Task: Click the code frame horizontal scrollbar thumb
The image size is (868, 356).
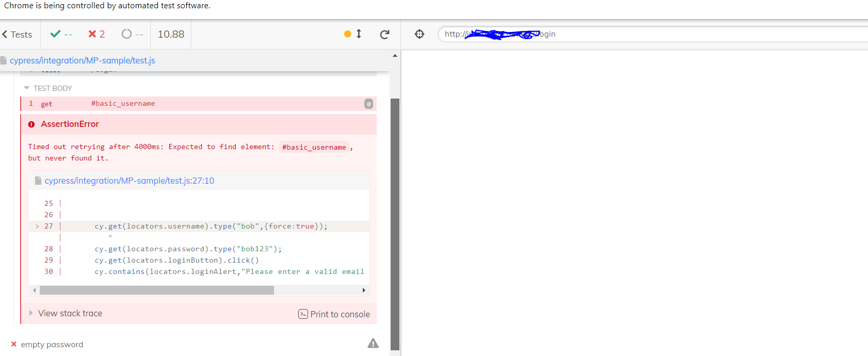Action: pyautogui.click(x=157, y=290)
